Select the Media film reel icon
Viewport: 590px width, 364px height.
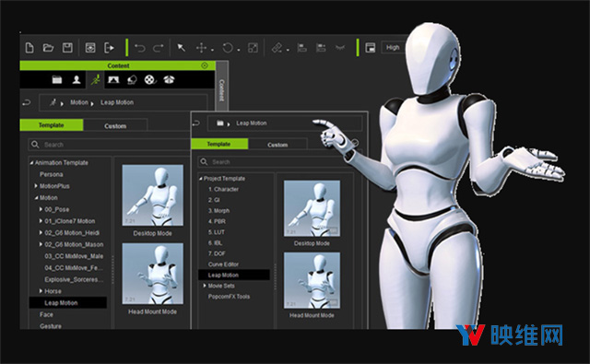[150, 80]
